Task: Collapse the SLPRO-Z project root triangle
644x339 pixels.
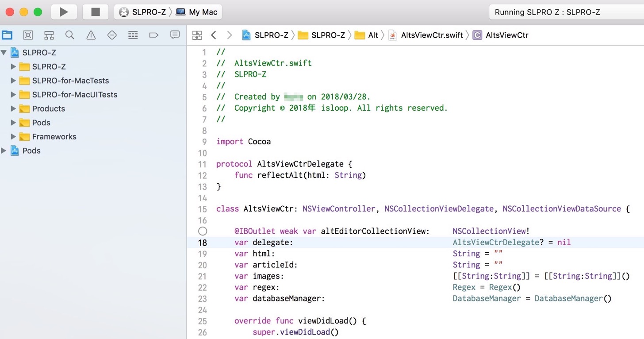Action: (4, 53)
